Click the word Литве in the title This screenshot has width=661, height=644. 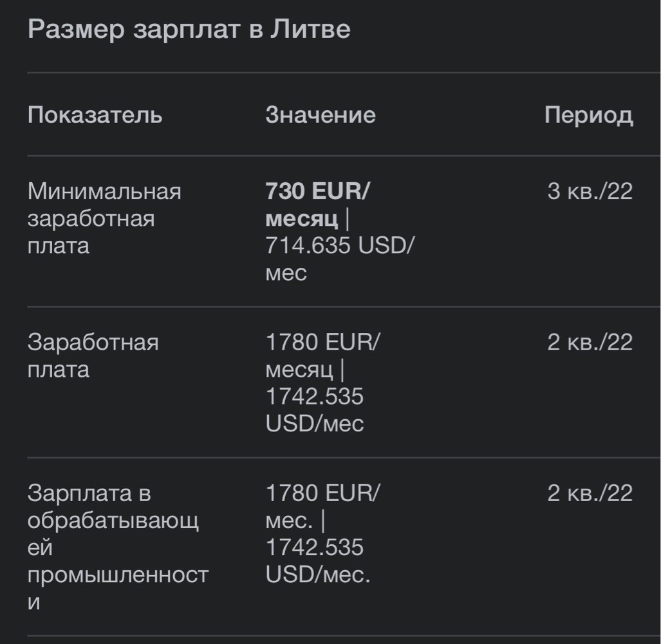pos(310,29)
